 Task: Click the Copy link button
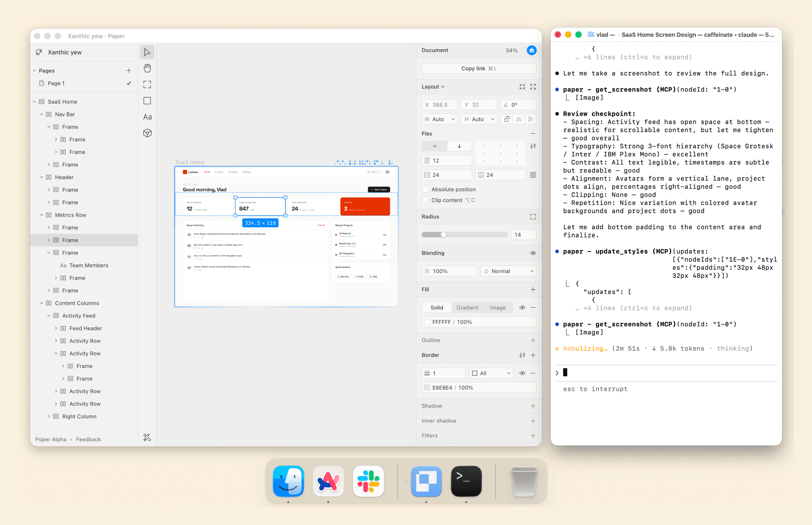[479, 68]
